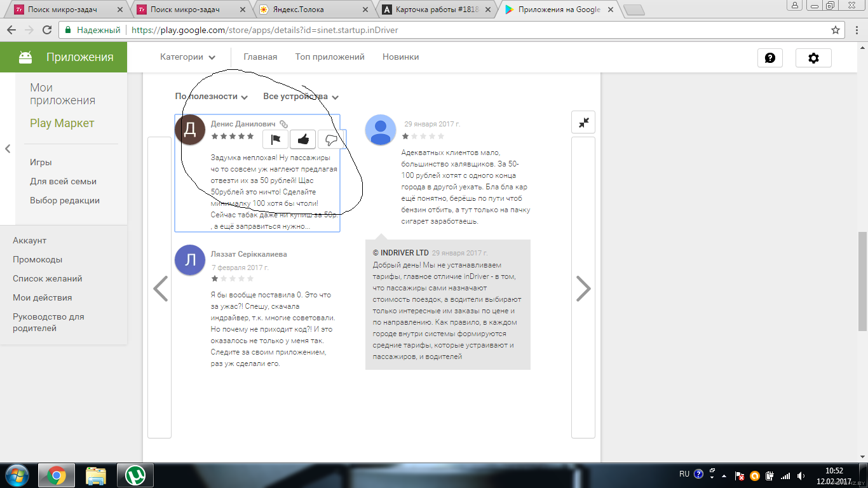Collapse the expanded reviews view
Image resolution: width=868 pixels, height=488 pixels.
tap(583, 122)
